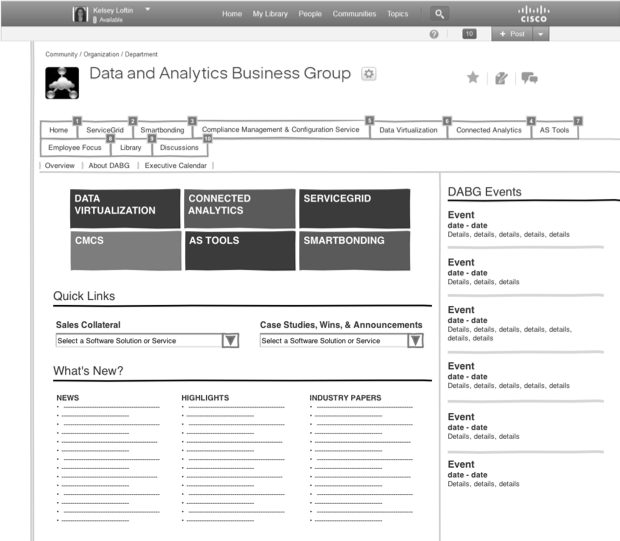This screenshot has height=541, width=620.
Task: Switch to the Data Virtualization tab
Action: click(408, 130)
